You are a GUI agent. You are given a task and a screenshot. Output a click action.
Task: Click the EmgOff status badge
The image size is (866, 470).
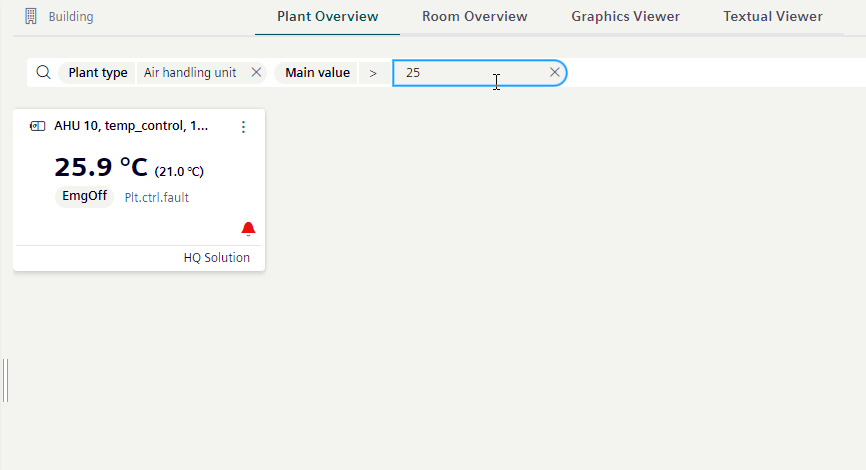[84, 196]
